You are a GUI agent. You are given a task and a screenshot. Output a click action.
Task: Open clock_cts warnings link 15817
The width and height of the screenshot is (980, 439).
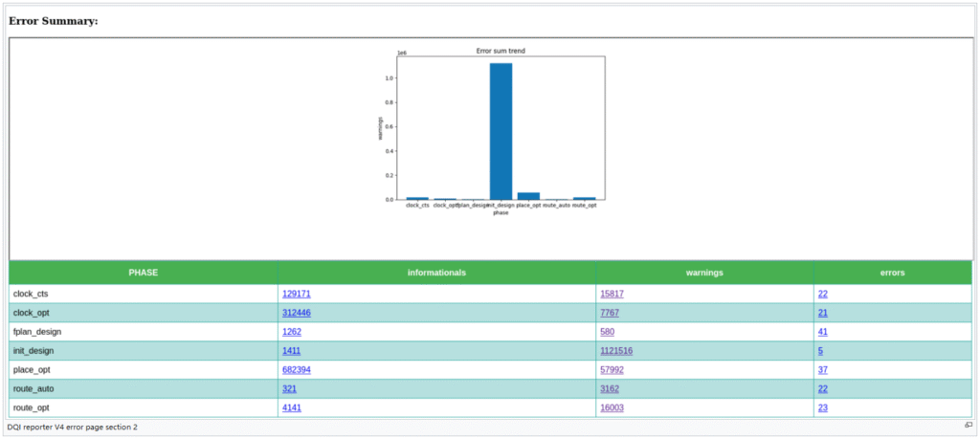click(612, 295)
